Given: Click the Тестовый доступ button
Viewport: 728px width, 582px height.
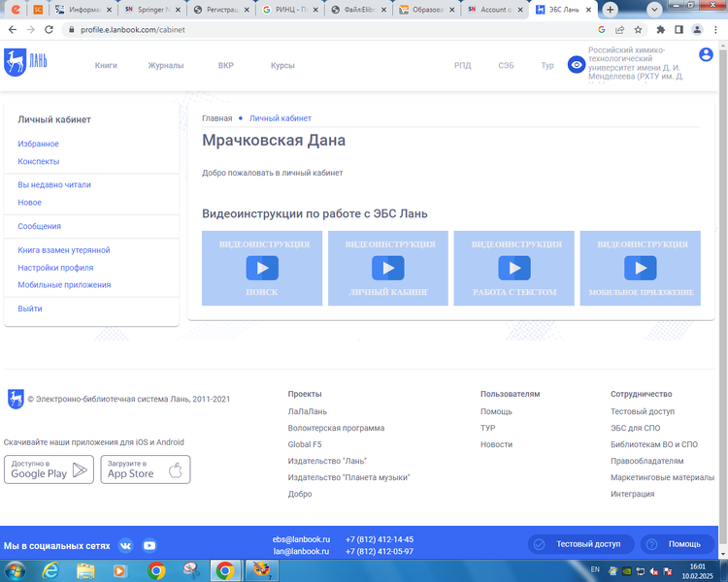Looking at the screenshot, I should [581, 544].
